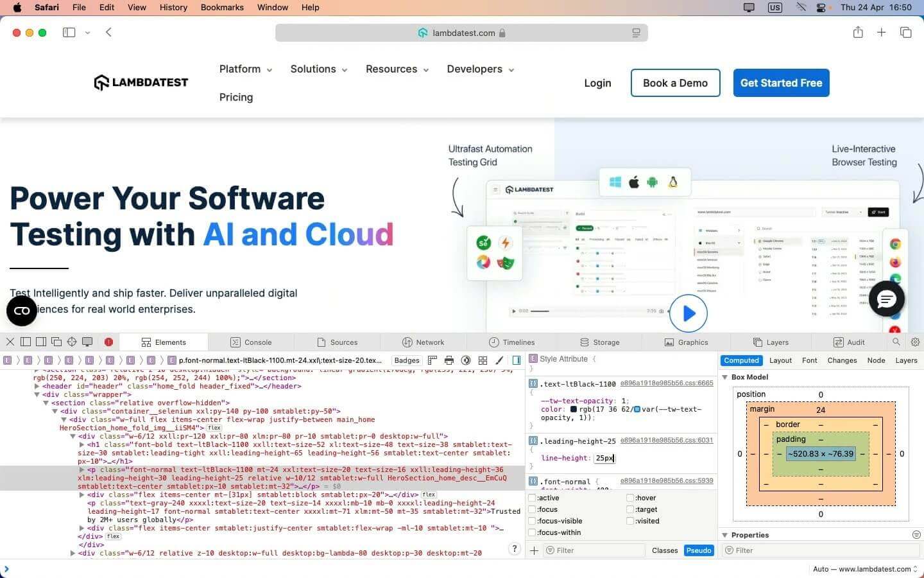Toggle the details sidebar icon

[517, 360]
